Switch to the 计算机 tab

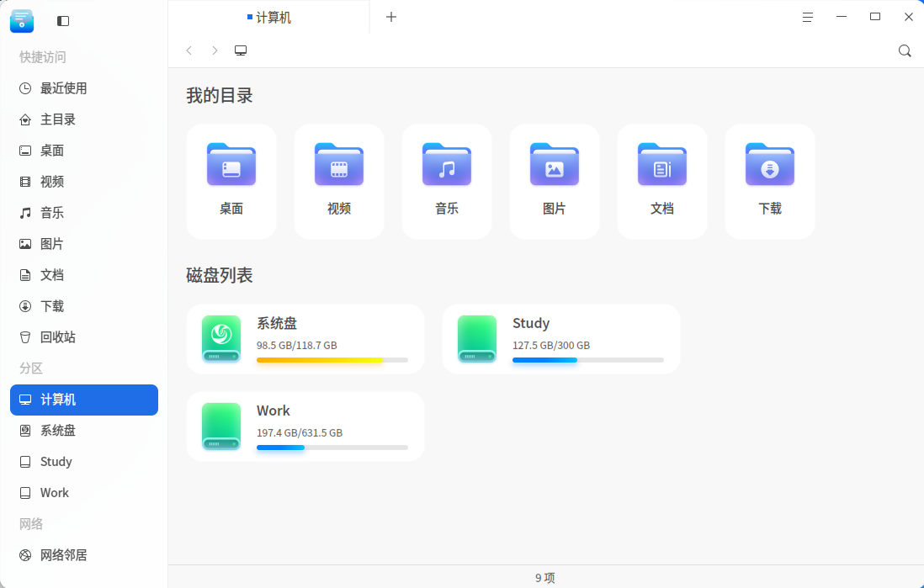coord(269,17)
